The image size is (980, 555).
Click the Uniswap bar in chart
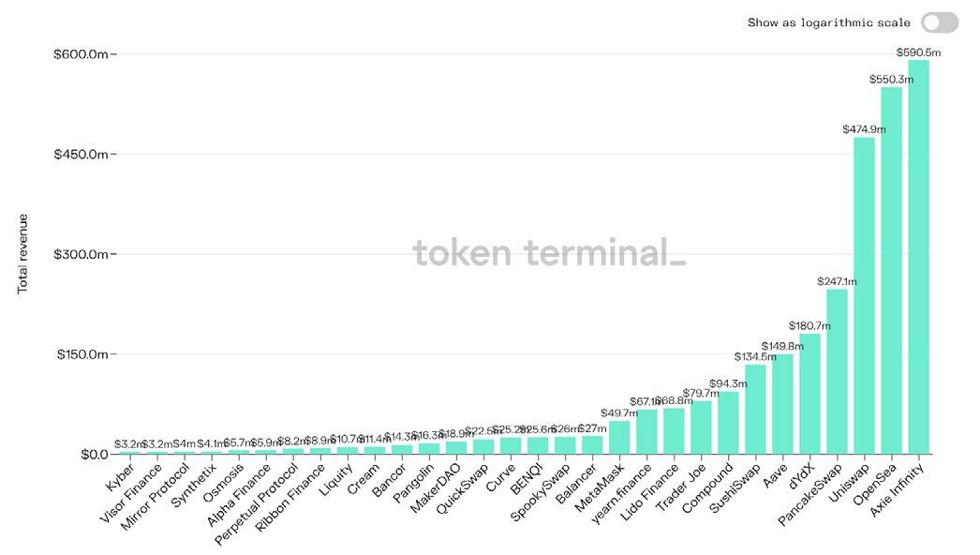[x=864, y=295]
